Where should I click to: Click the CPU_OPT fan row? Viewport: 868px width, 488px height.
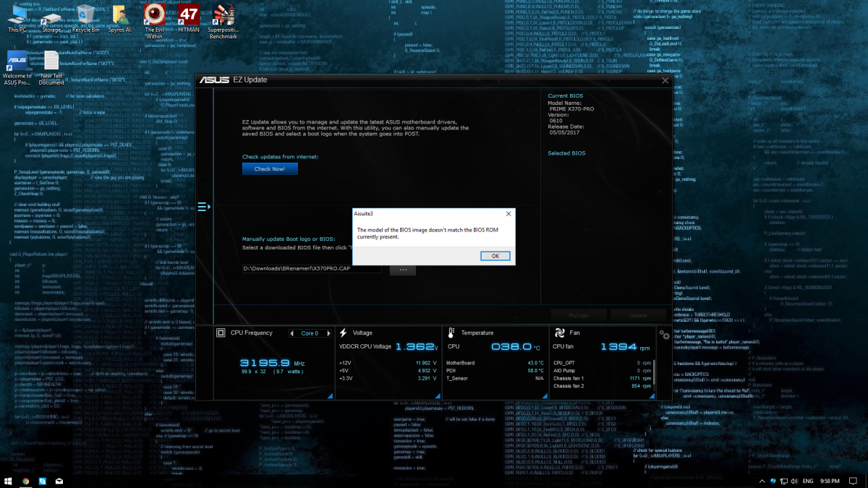(602, 363)
